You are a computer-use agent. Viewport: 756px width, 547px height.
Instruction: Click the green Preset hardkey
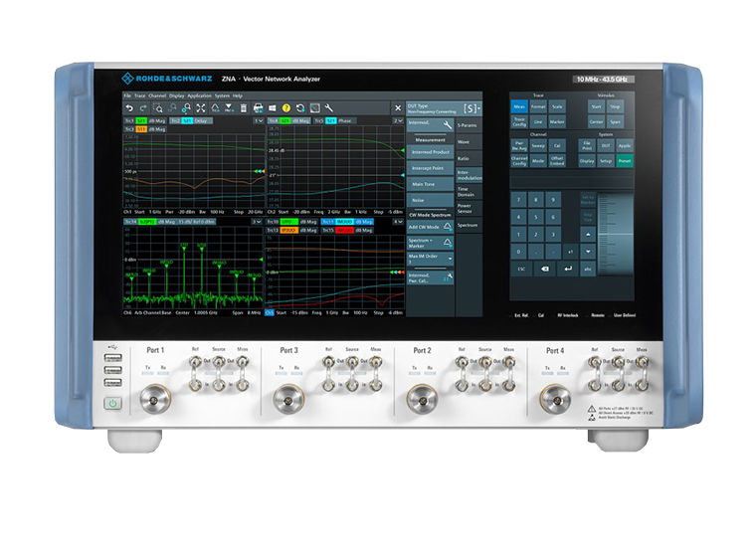[625, 160]
